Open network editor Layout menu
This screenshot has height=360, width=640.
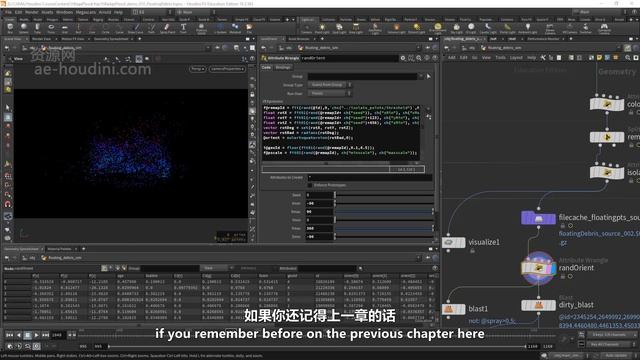pyautogui.click(x=516, y=58)
